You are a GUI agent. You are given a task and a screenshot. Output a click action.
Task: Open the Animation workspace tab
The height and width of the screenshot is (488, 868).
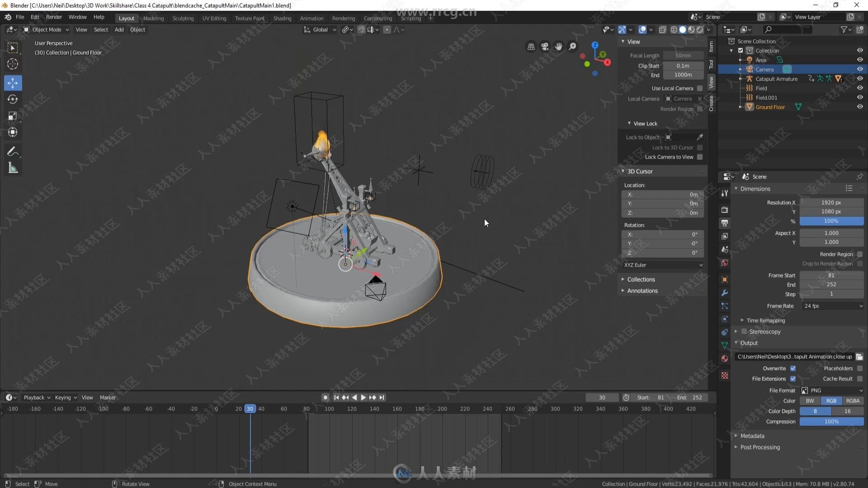[x=312, y=18]
